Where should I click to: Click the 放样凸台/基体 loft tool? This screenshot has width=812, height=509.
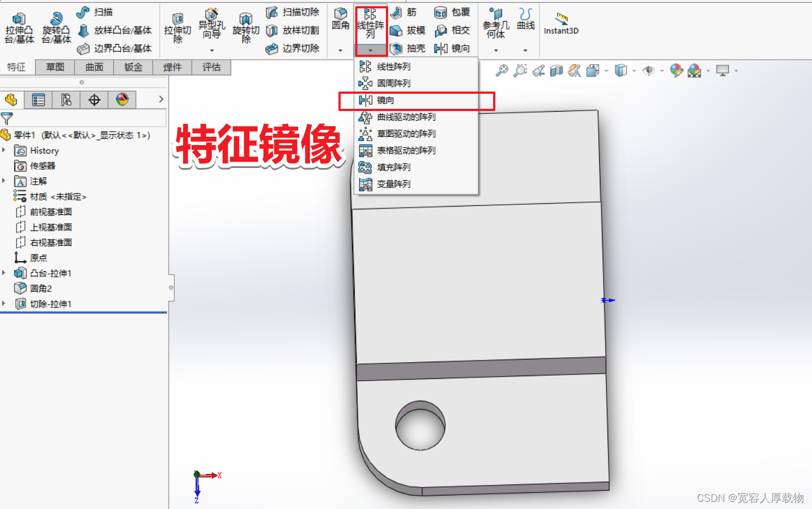[x=114, y=30]
